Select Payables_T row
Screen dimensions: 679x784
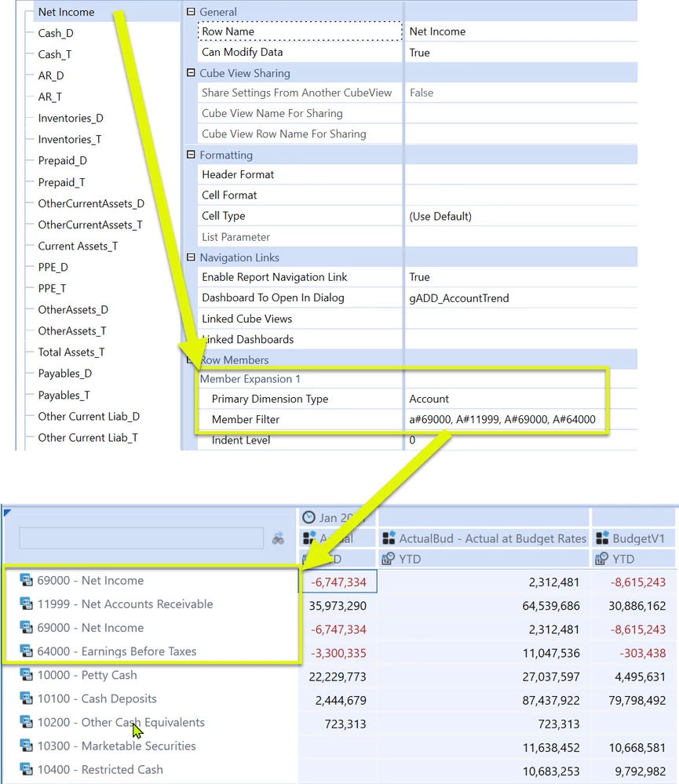point(64,395)
